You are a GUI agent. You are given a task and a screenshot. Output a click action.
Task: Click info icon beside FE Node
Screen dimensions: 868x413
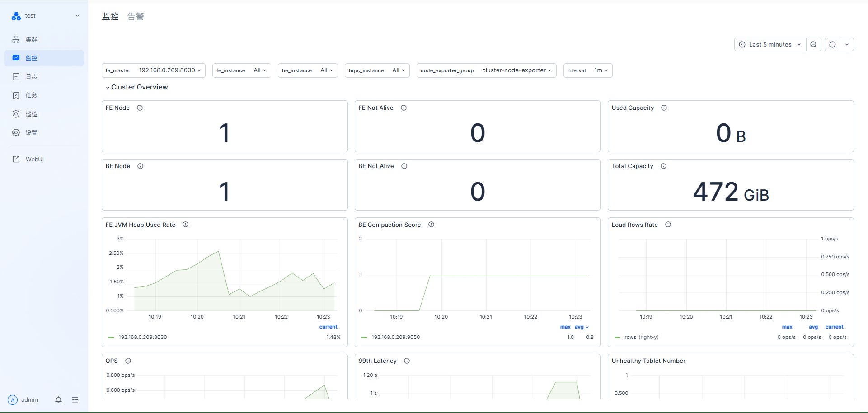[140, 108]
